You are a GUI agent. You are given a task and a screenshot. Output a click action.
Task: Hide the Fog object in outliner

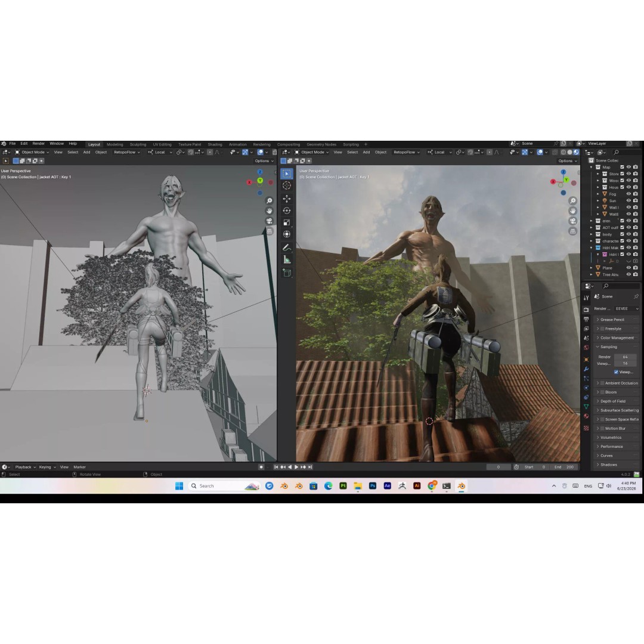pos(628,194)
